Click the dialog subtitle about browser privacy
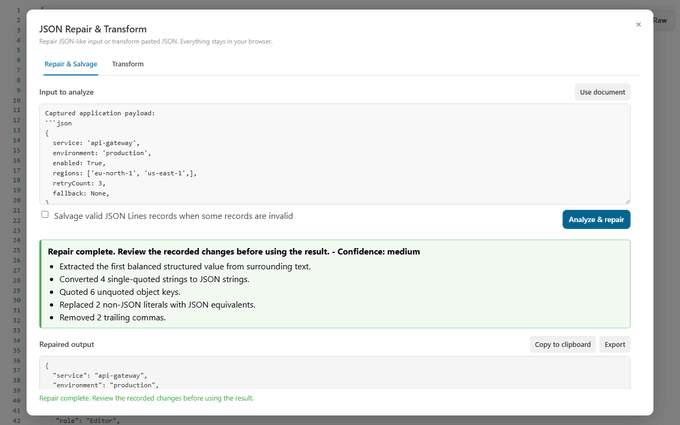680x425 pixels. point(156,42)
